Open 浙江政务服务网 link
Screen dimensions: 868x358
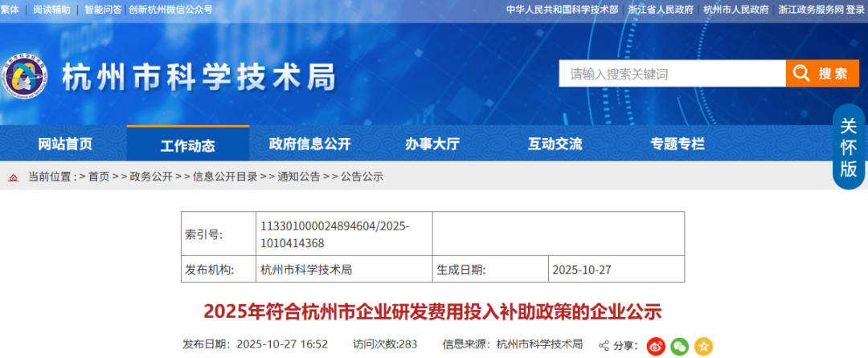coord(810,10)
